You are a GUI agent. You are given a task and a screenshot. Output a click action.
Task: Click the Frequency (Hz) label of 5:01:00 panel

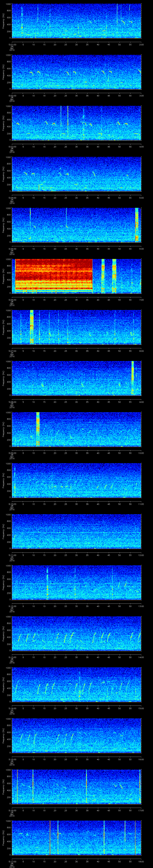[x=3, y=21]
